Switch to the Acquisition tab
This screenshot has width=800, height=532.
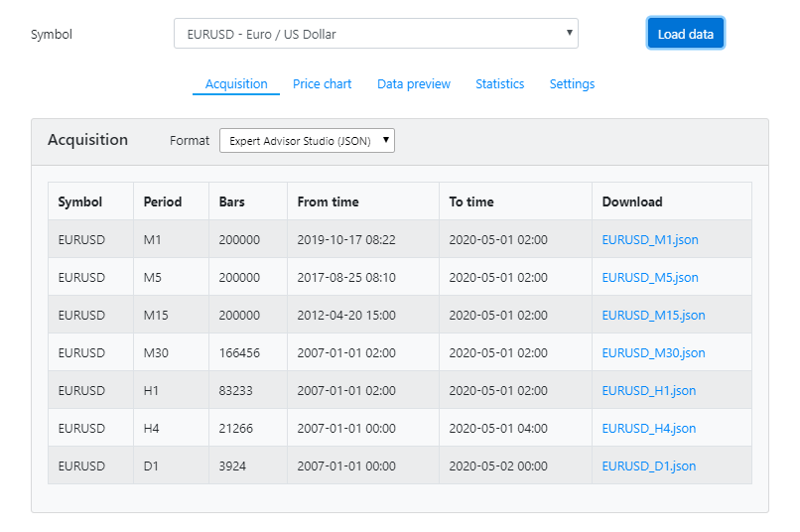pyautogui.click(x=236, y=84)
